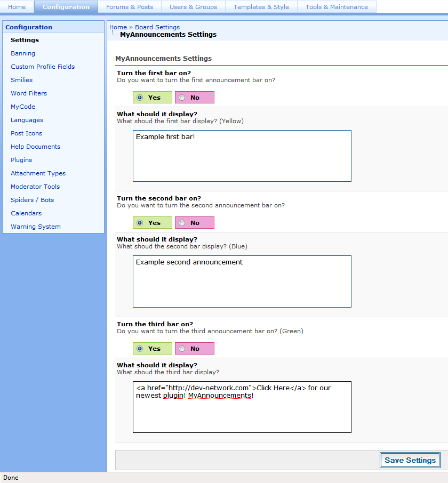Open the Users & Groups tab
448x483 pixels.
pos(193,7)
